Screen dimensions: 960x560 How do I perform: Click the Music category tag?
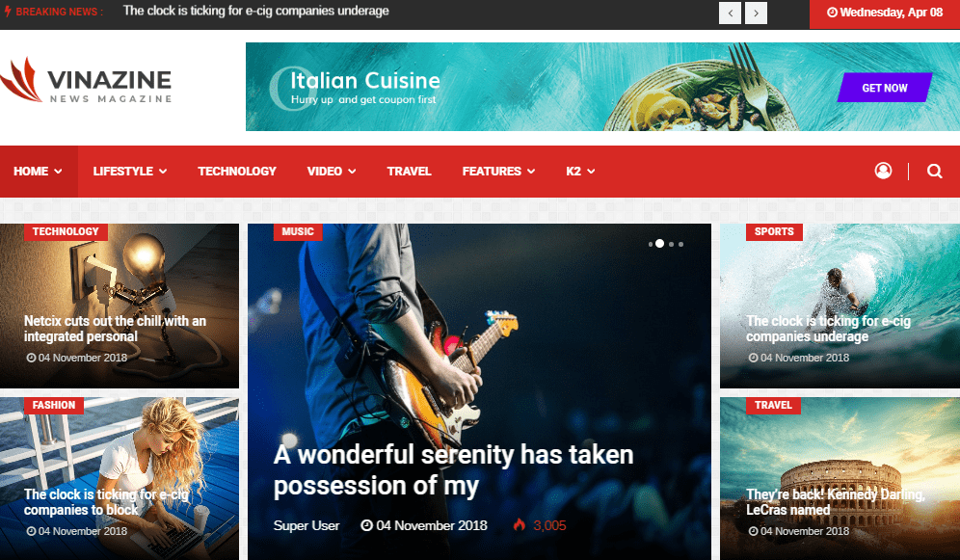point(298,231)
